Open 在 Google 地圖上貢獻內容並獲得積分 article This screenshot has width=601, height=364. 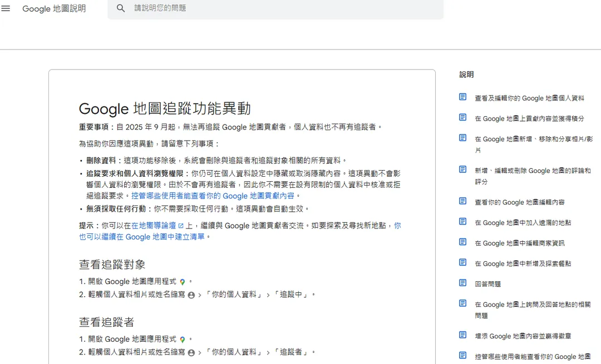click(x=529, y=119)
